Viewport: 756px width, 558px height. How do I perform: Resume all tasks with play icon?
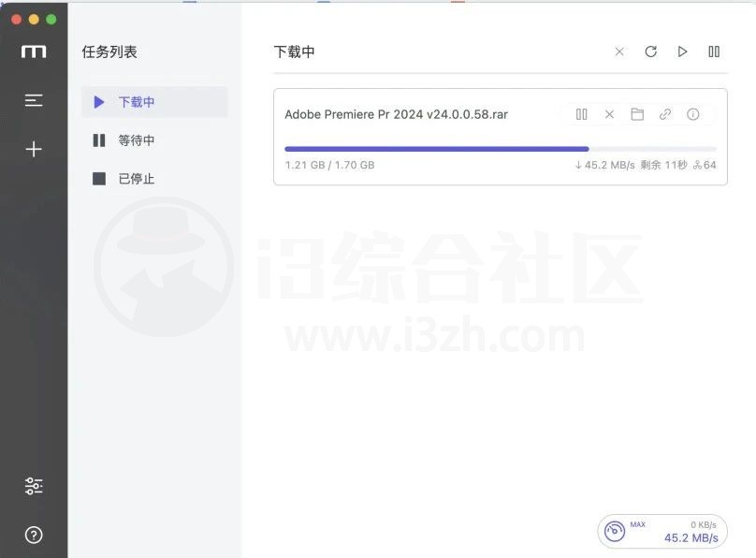pyautogui.click(x=682, y=51)
